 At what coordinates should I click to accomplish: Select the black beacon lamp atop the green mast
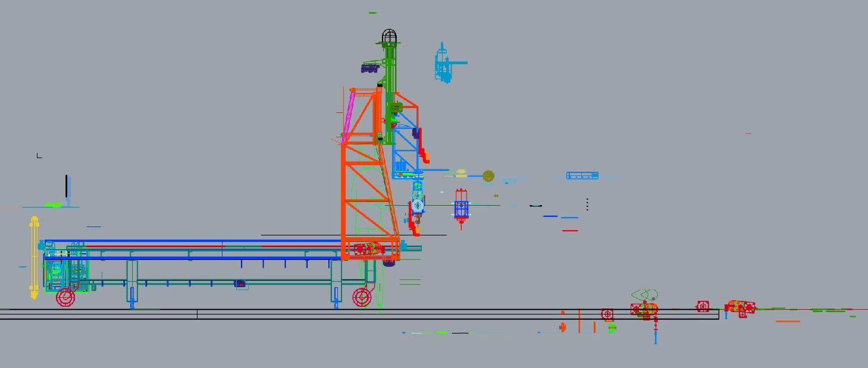click(x=389, y=37)
